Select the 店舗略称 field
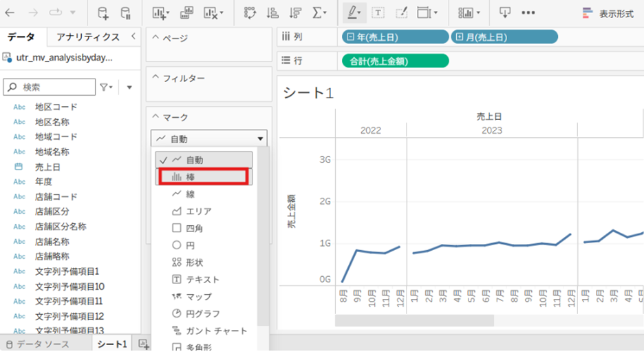The height and width of the screenshot is (352, 644). point(52,256)
